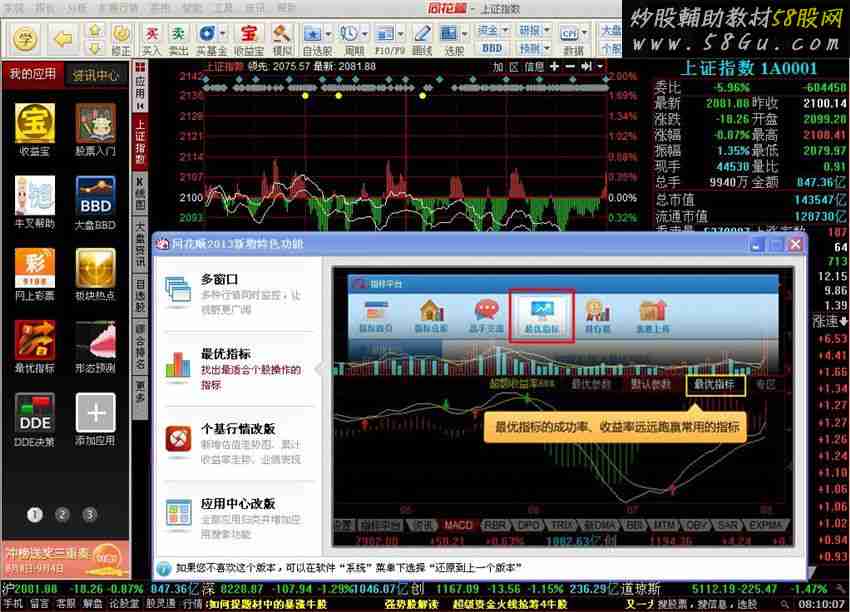Open the 卖出 sell function
This screenshot has width=850, height=612.
178,39
